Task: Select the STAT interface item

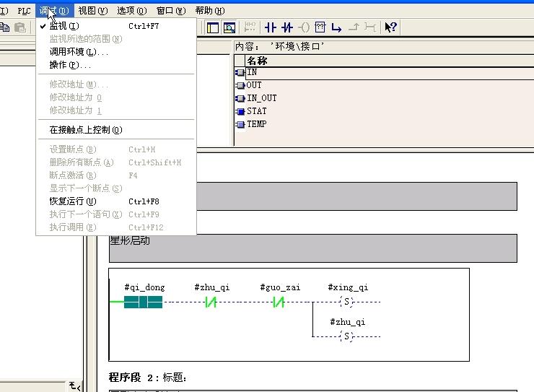Action: pyautogui.click(x=256, y=111)
